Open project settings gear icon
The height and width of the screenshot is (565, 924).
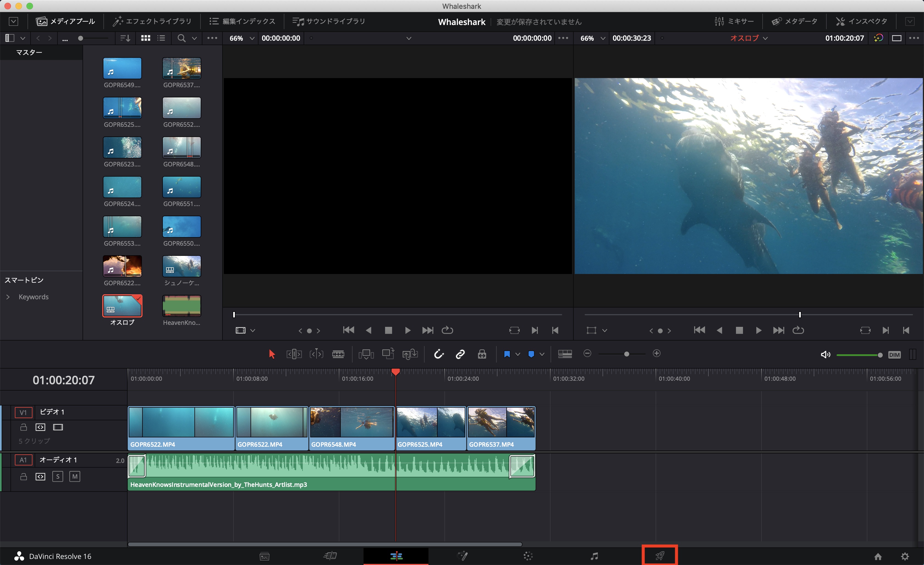[905, 556]
